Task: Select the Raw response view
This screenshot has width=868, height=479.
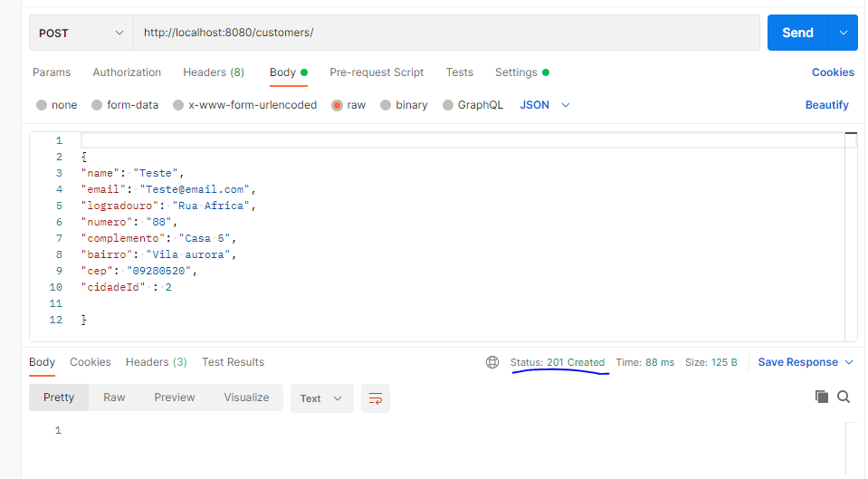Action: pos(114,398)
